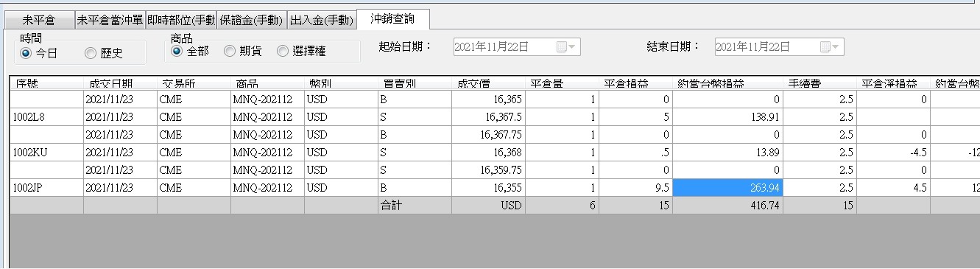
Task: Select the 1002JP serial number cell
Action: tap(46, 188)
